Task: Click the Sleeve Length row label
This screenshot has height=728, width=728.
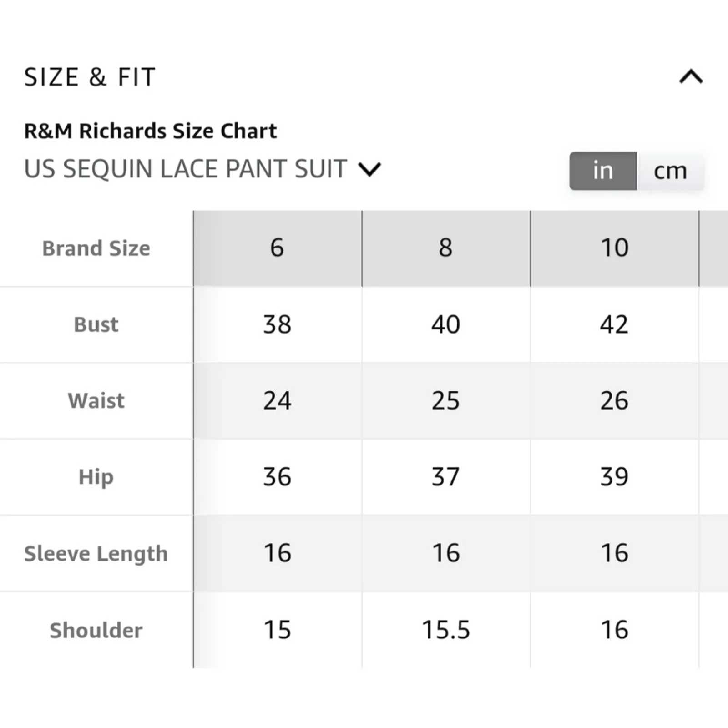Action: pos(96,554)
